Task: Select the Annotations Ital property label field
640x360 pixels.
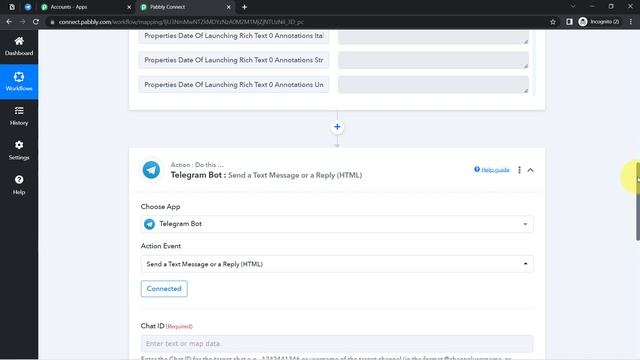Action: coord(233,36)
